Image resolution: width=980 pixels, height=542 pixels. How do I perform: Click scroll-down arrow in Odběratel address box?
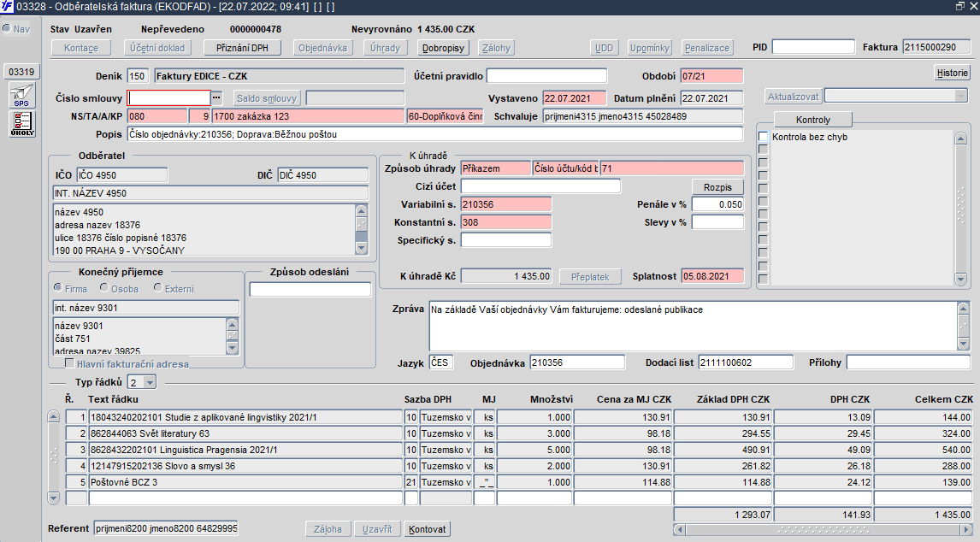pos(361,249)
